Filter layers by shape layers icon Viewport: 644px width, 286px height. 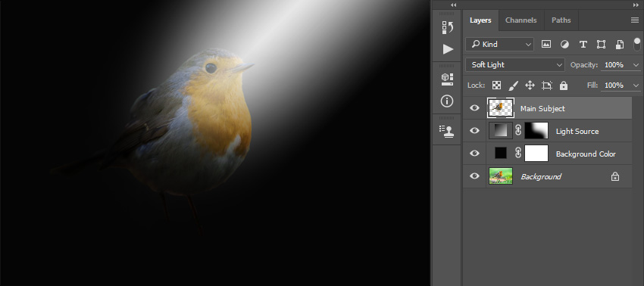pos(601,45)
